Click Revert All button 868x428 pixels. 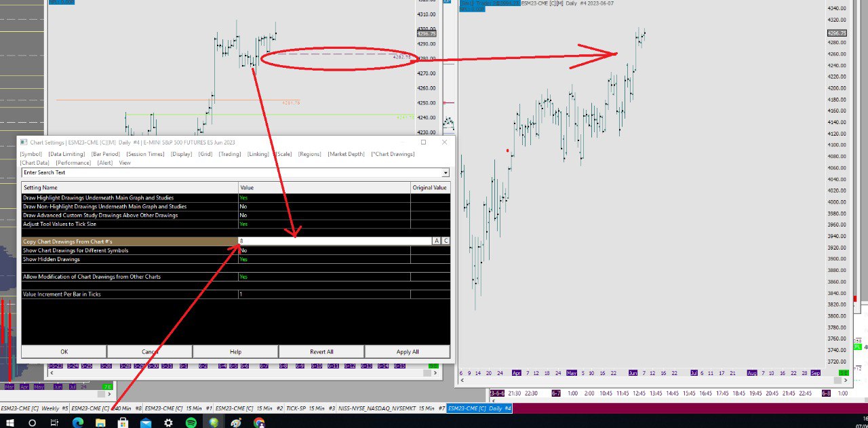tap(321, 351)
